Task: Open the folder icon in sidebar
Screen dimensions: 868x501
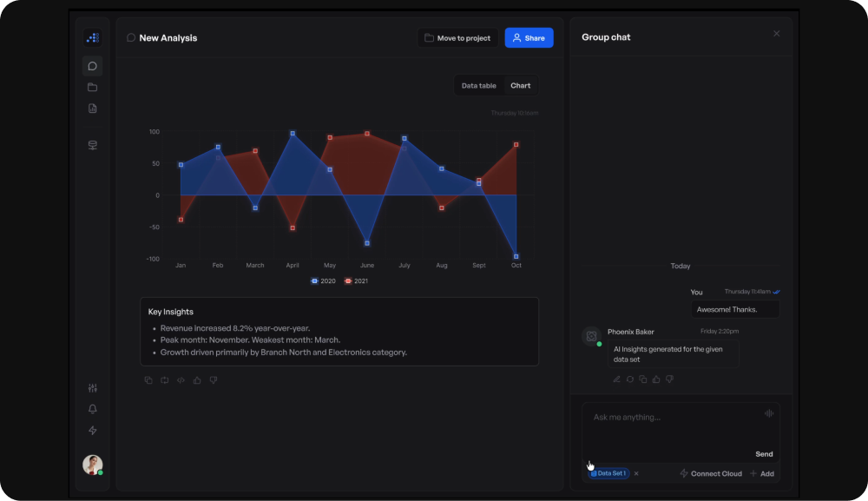Action: (x=93, y=88)
